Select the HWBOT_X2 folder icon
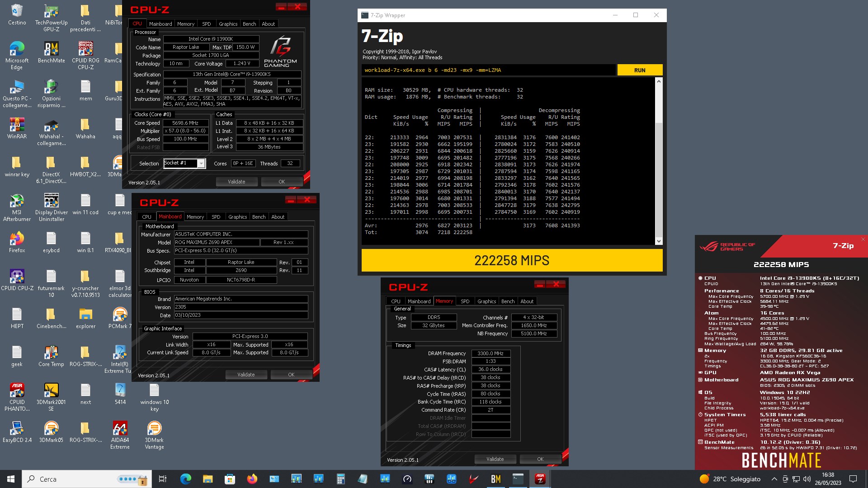868x488 pixels. 85,166
